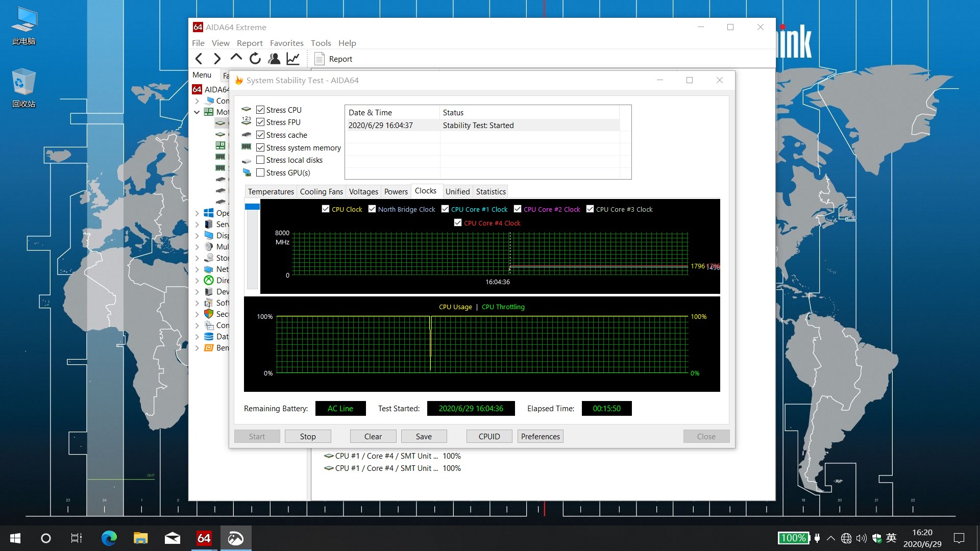Go forward with the toolbar forward arrow

(x=217, y=59)
